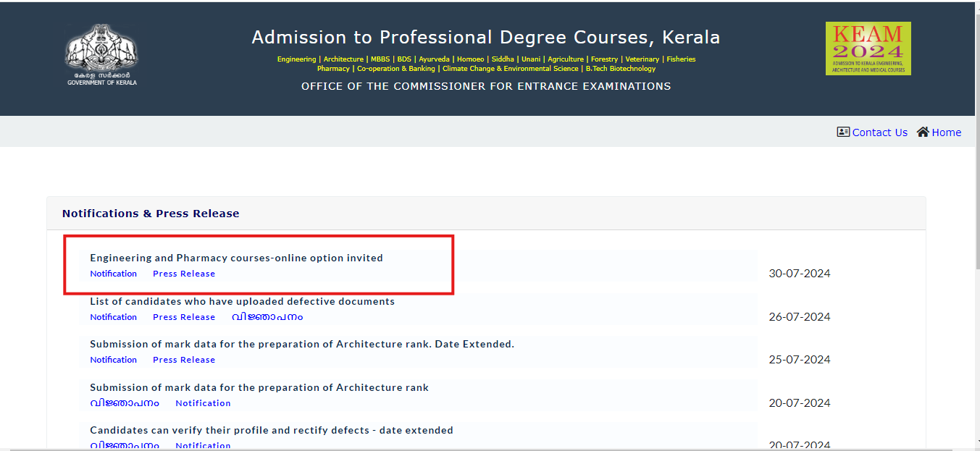Open Notification for Architecture rank mark data 20-07-2024

pos(203,403)
